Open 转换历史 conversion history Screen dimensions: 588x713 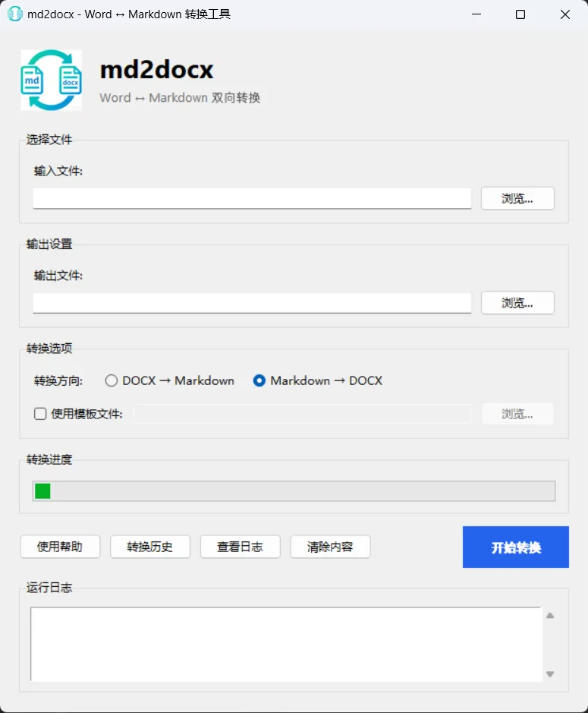(150, 547)
